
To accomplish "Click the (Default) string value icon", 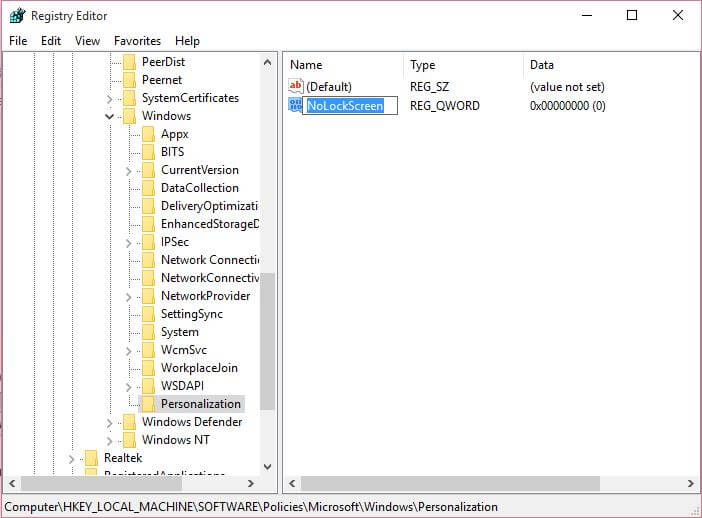I will tap(296, 86).
